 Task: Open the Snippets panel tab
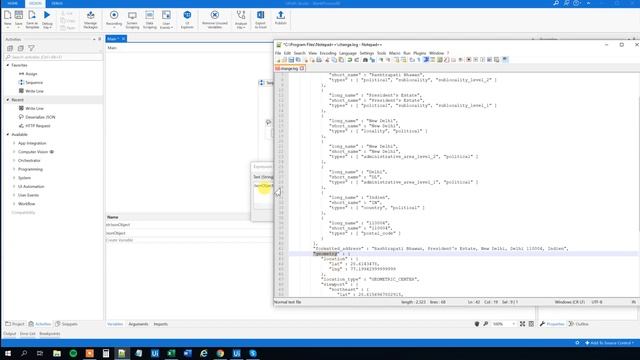[67, 324]
